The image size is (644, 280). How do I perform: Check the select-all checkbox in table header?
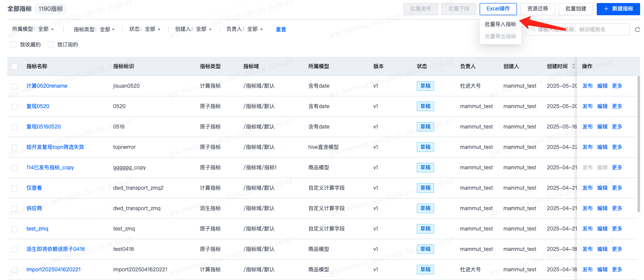pos(14,66)
